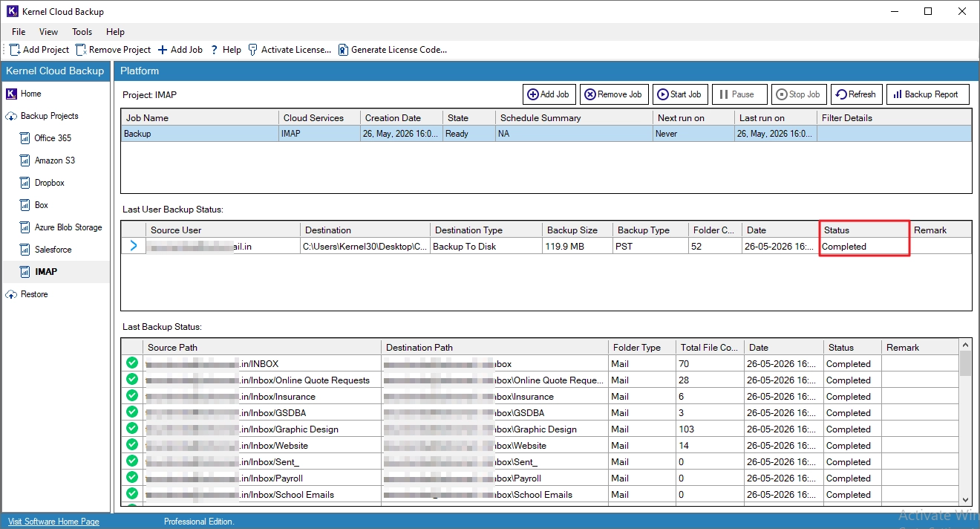Open the Help menu

tap(115, 32)
